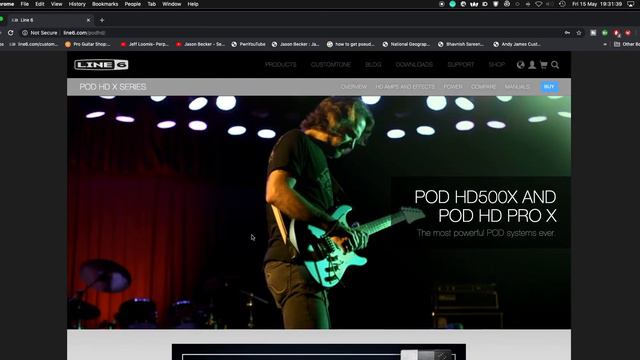Open the grey square extension icon in toolbar

pos(593,33)
